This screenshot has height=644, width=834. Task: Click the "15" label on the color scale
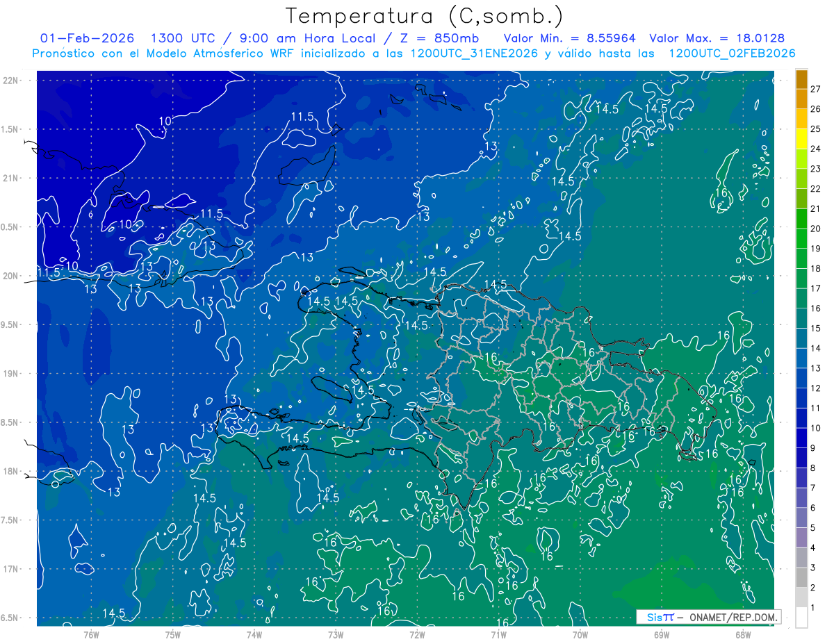(816, 329)
